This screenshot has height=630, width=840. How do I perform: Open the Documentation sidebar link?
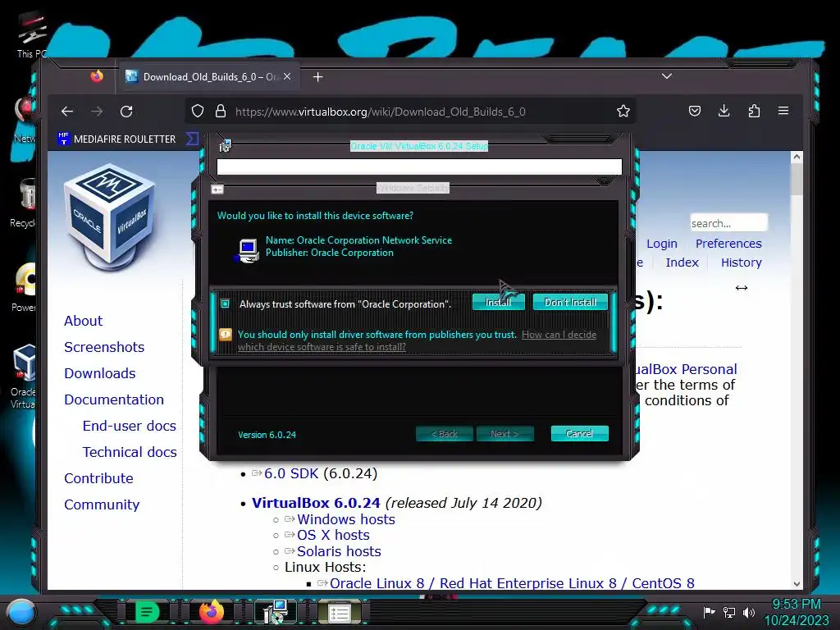pos(113,399)
